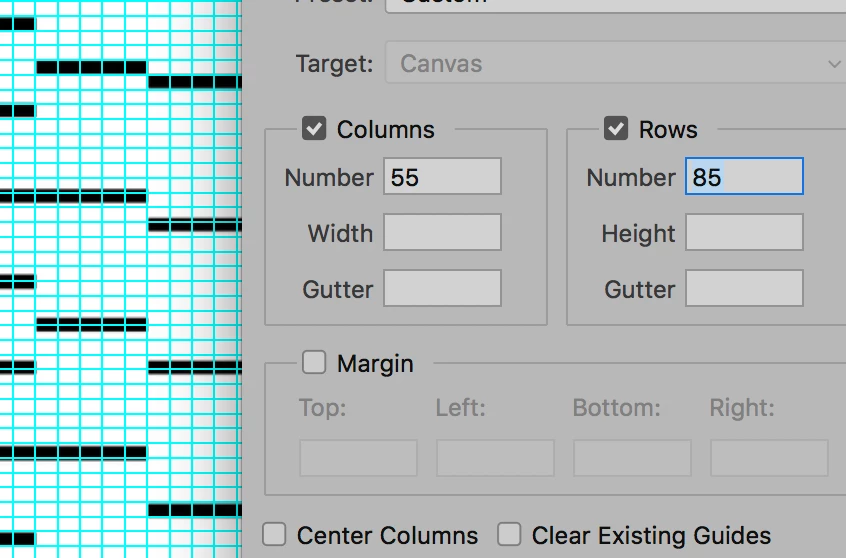This screenshot has width=846, height=558.
Task: Click the Margin Right input field
Action: [769, 458]
